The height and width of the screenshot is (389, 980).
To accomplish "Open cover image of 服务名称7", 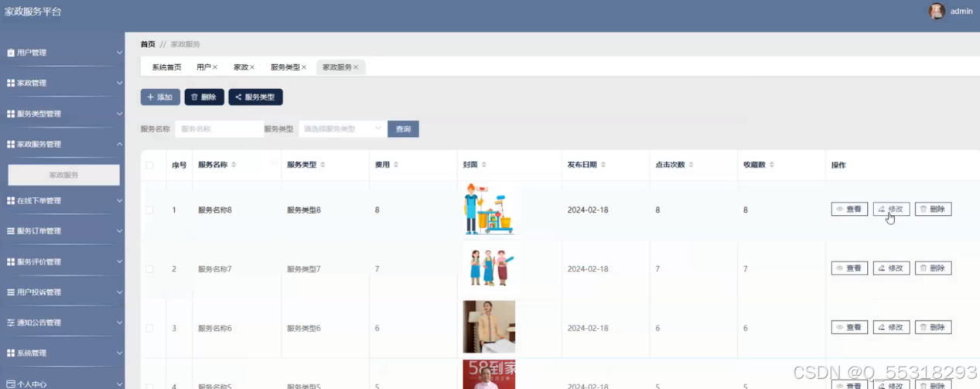I will point(489,268).
